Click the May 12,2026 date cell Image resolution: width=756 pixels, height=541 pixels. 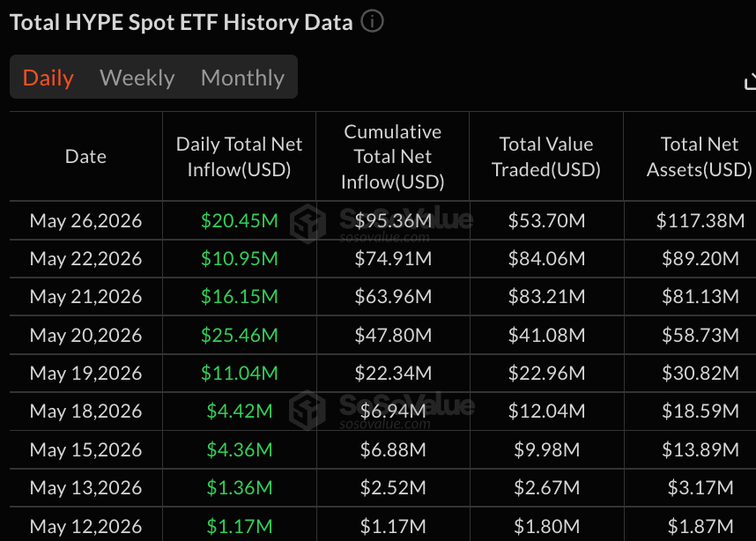pyautogui.click(x=85, y=526)
